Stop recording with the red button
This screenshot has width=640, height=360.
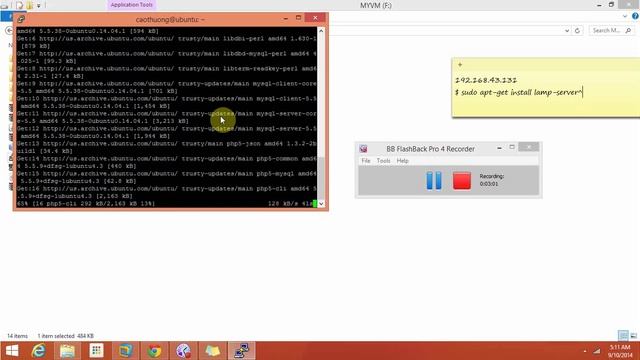(x=462, y=180)
